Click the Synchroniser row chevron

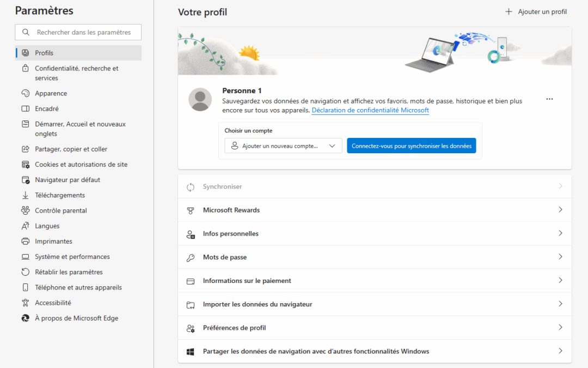point(560,186)
